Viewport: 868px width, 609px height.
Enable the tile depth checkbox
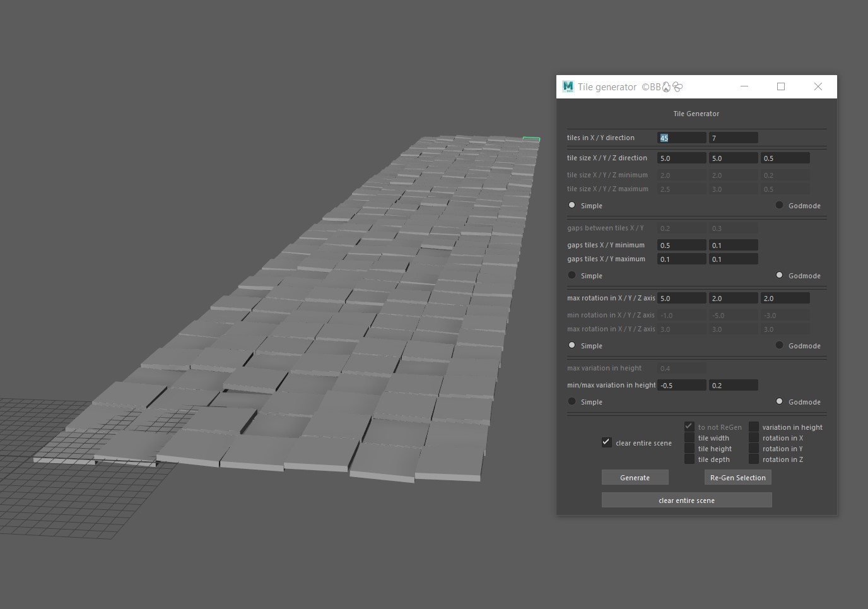(689, 459)
